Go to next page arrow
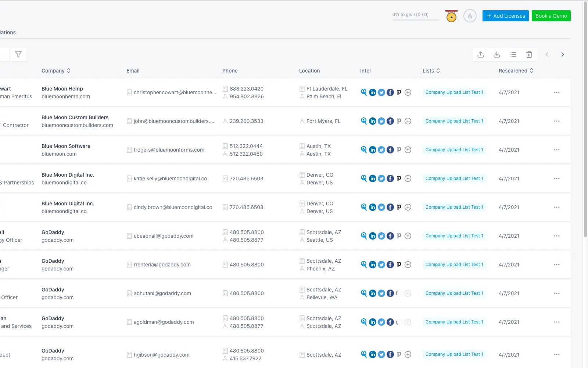Screen dimensions: 588x368 [x=562, y=54]
